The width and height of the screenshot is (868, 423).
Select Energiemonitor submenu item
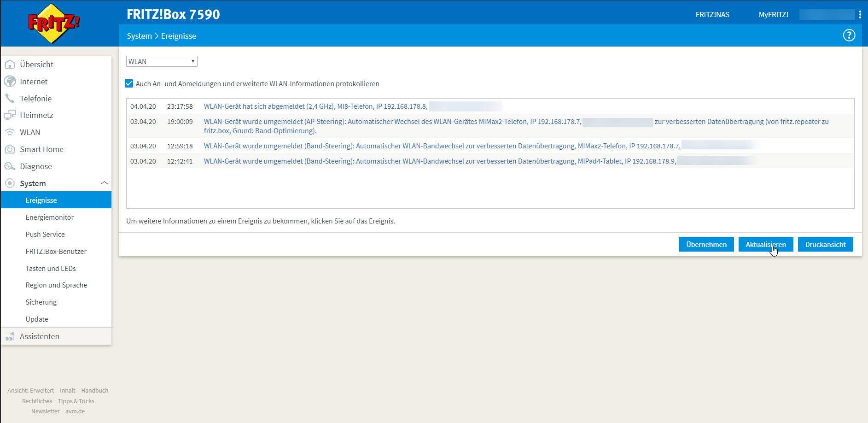click(x=50, y=217)
